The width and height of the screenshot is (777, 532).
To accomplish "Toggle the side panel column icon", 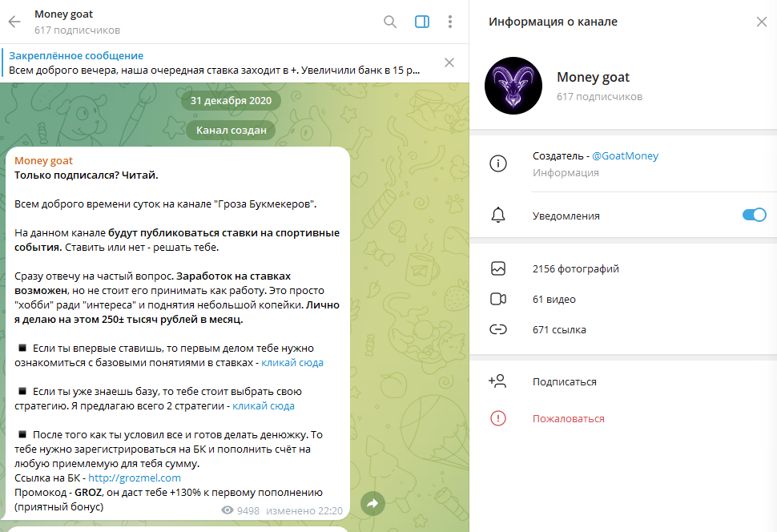I will [x=421, y=22].
